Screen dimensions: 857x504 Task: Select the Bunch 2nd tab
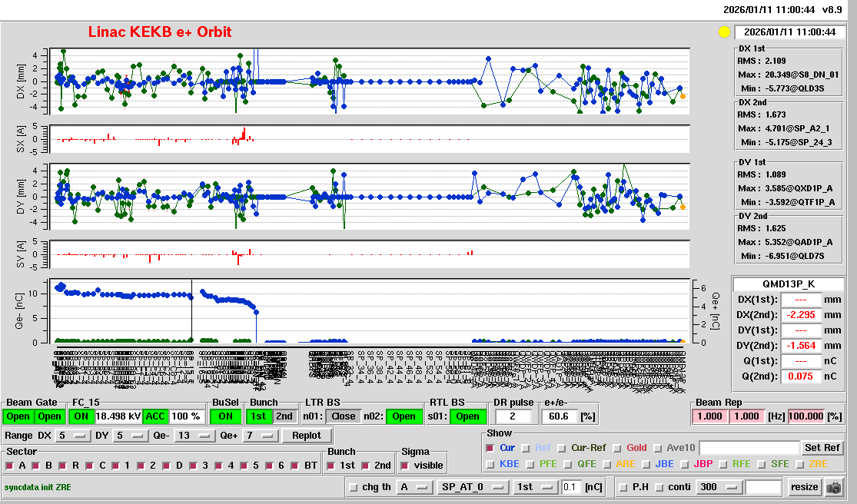[x=284, y=416]
